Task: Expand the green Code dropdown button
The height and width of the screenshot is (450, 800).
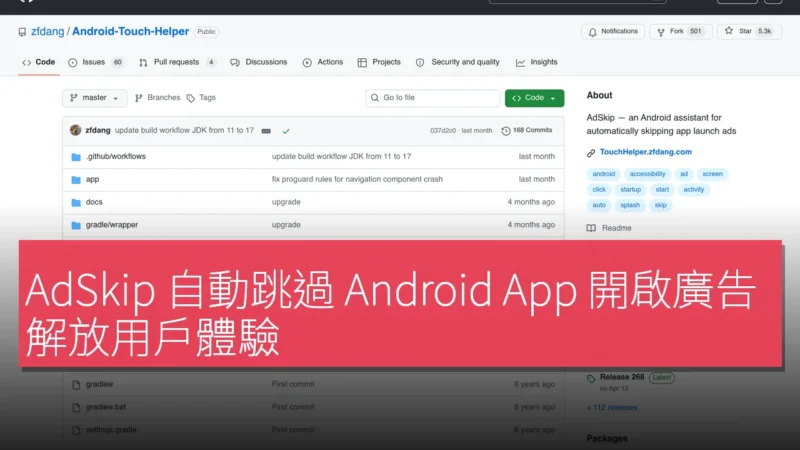Action: coord(534,98)
